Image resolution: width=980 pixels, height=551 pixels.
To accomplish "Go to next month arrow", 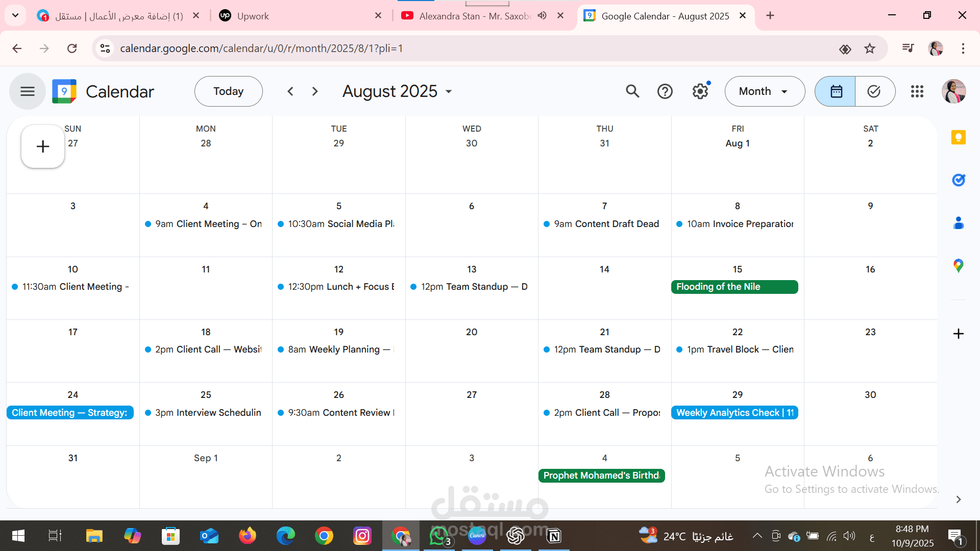I will click(x=315, y=91).
